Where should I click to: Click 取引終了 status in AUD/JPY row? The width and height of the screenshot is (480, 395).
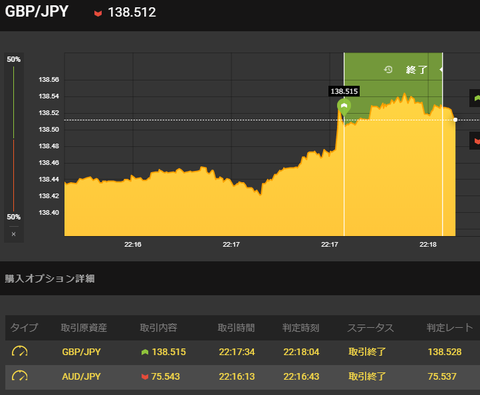(x=367, y=377)
